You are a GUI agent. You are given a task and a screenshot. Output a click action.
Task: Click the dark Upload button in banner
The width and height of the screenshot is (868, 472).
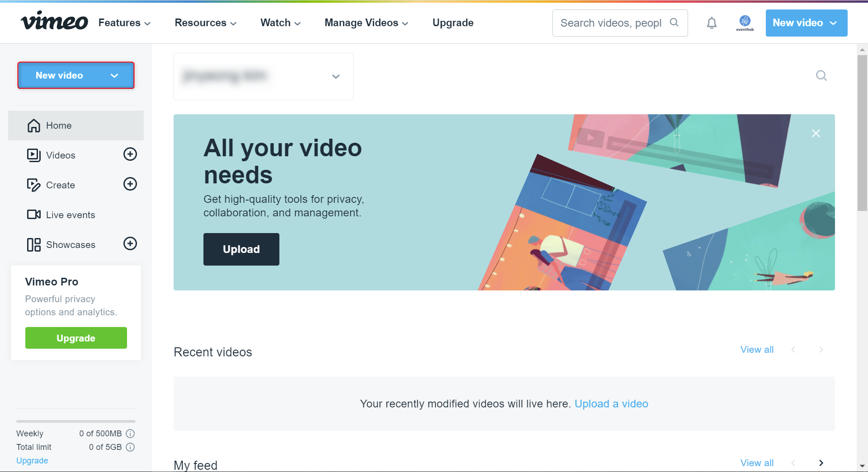(x=241, y=249)
